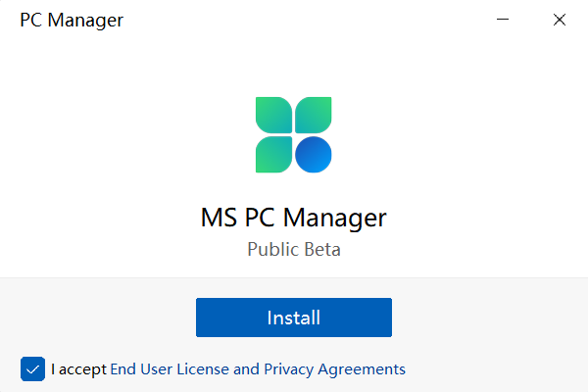Click the Public Beta subtitle text
588x392 pixels.
coord(294,249)
